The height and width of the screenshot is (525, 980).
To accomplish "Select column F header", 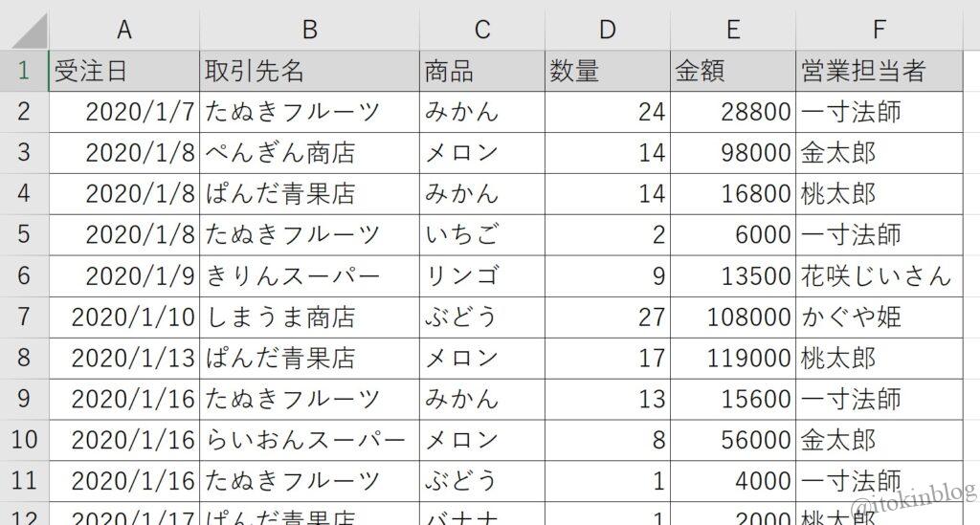I will point(879,31).
